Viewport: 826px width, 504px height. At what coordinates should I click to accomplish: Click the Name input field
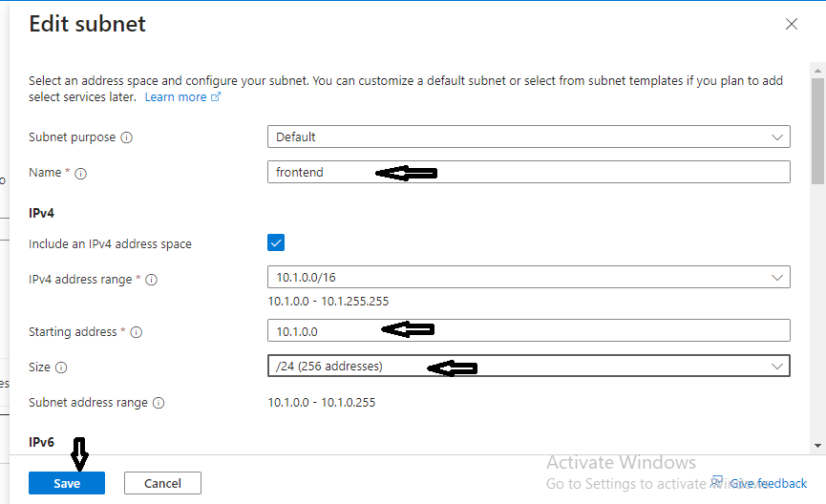coord(528,172)
